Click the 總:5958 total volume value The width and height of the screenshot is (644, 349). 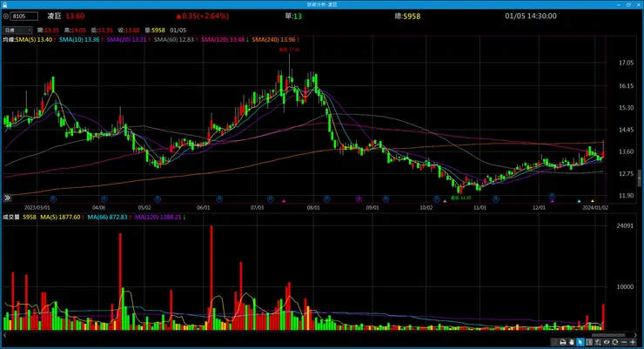407,17
